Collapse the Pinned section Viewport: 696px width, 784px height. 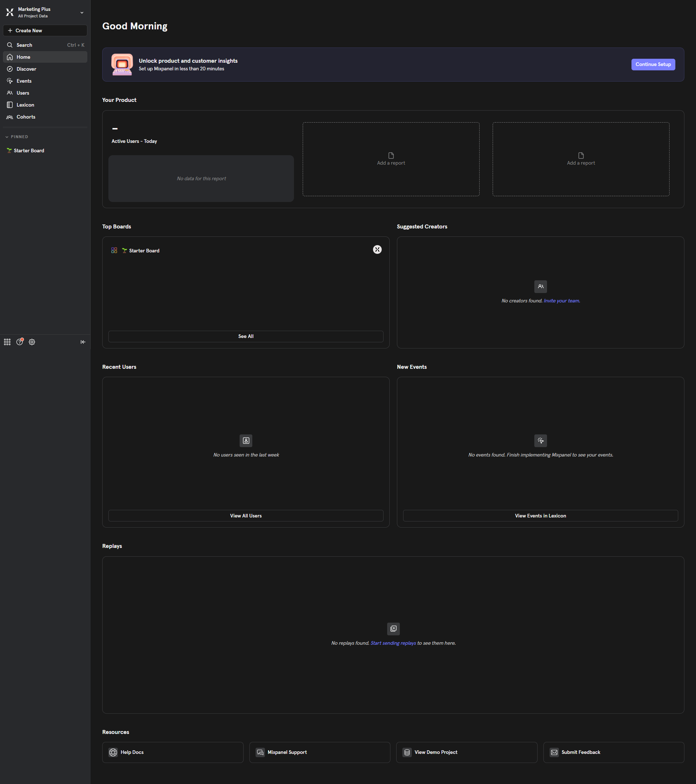pos(7,137)
